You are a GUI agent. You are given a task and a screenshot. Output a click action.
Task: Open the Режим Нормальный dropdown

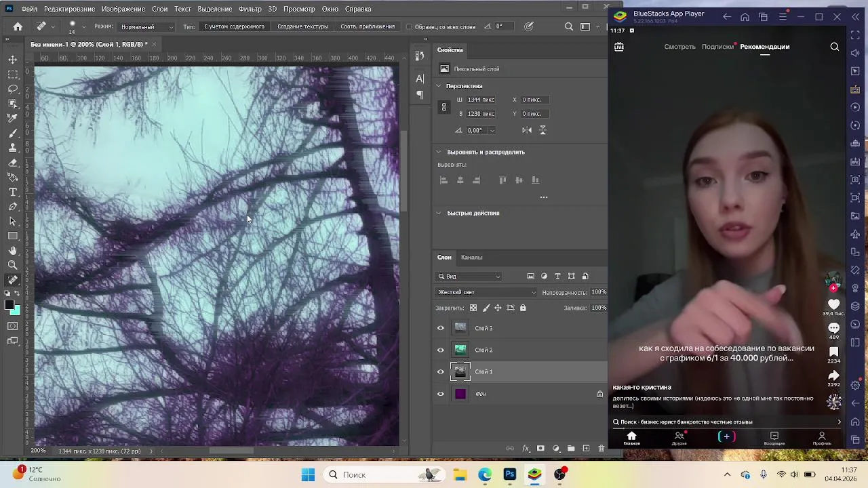pos(146,27)
